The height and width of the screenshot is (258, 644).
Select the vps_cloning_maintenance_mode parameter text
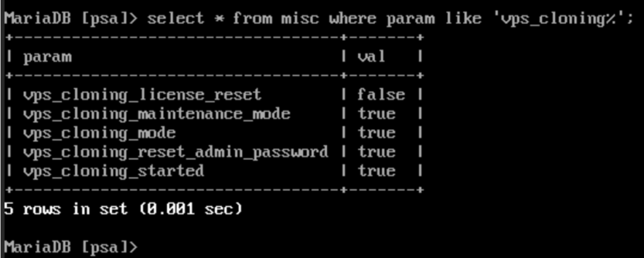(157, 114)
